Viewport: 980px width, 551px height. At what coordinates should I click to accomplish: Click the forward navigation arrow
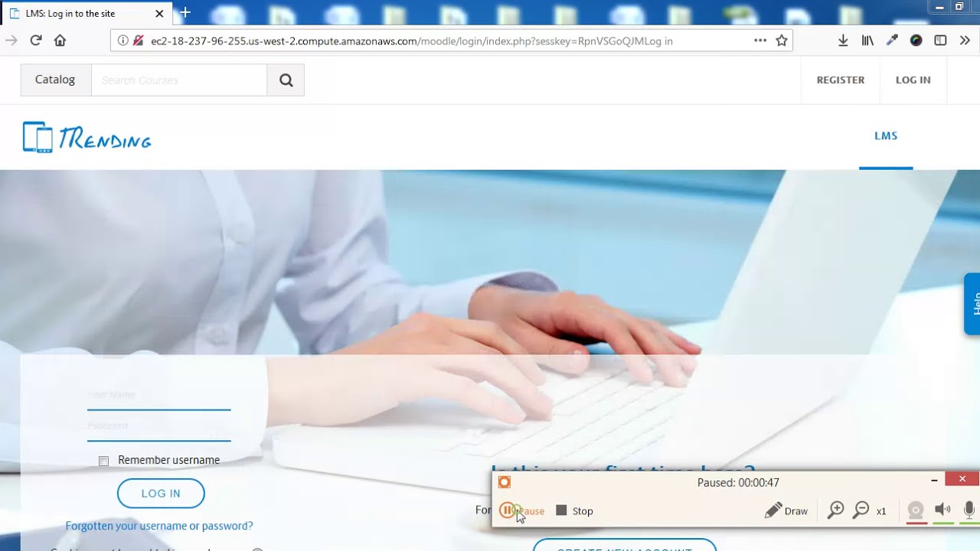tap(11, 41)
